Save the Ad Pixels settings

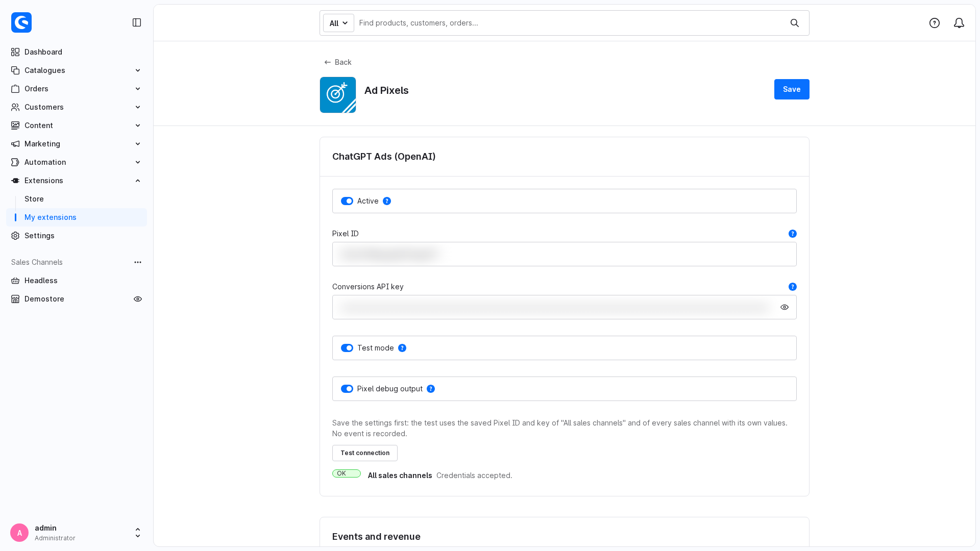coord(792,89)
